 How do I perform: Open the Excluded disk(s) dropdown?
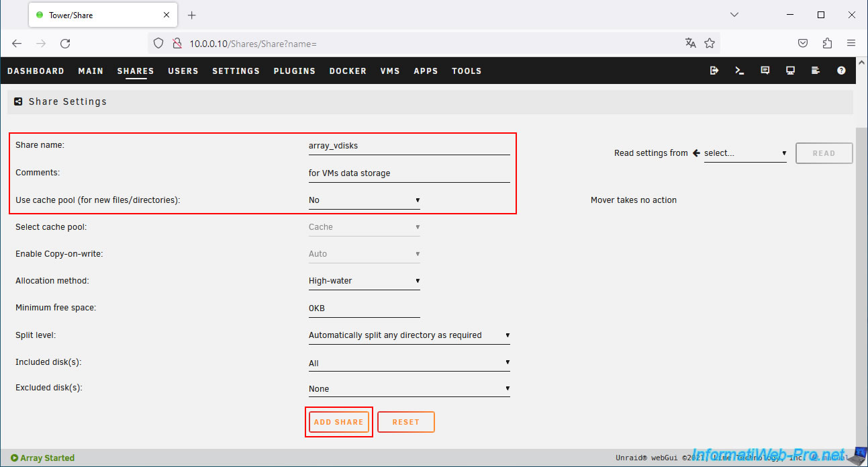click(x=409, y=388)
